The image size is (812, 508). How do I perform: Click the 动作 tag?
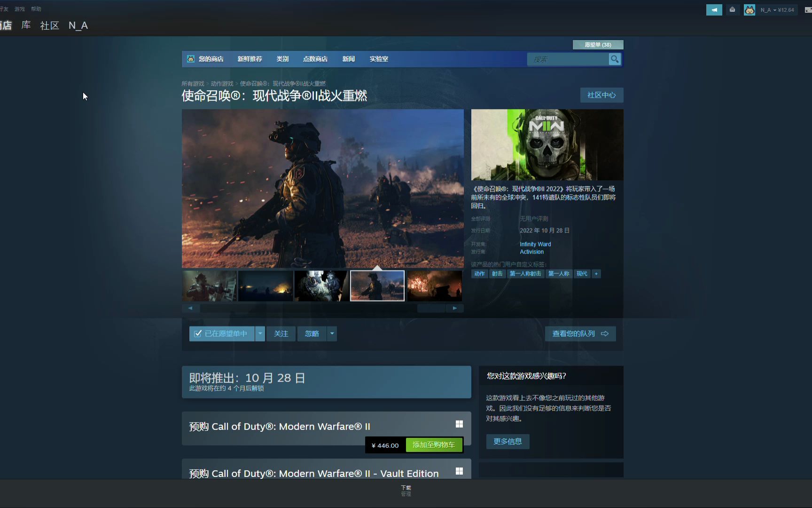pos(479,274)
